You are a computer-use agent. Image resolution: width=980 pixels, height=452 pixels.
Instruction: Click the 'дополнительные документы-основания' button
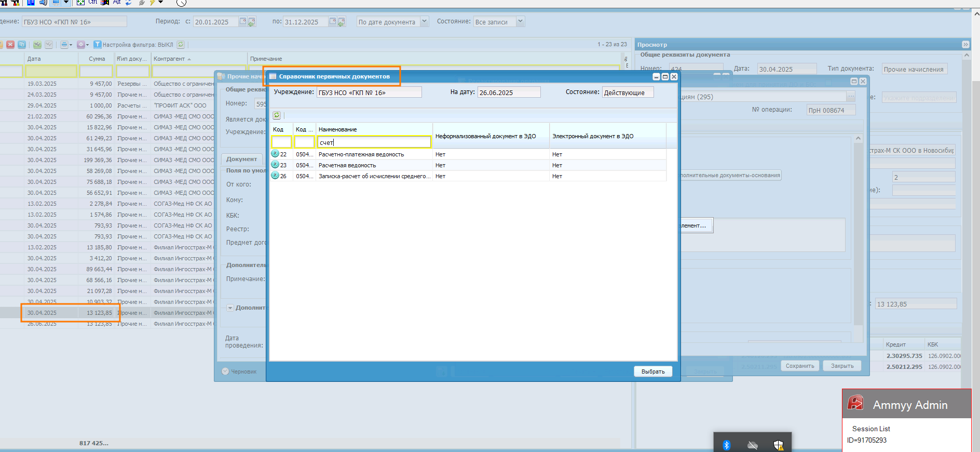tap(730, 175)
